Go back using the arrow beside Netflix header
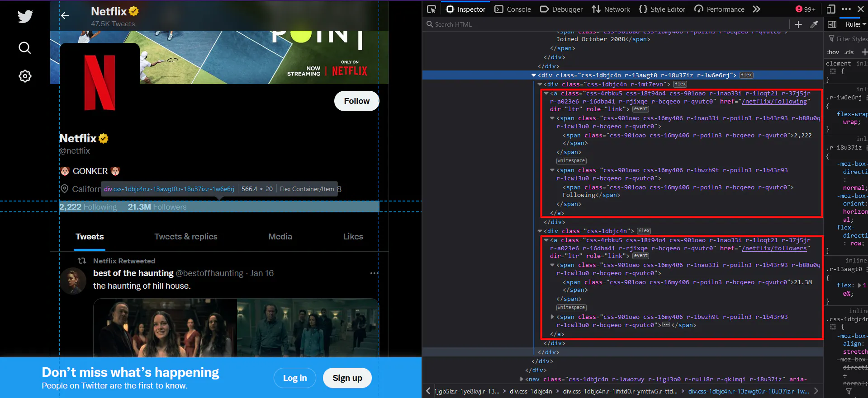Screen dimensions: 868x398 pos(65,15)
